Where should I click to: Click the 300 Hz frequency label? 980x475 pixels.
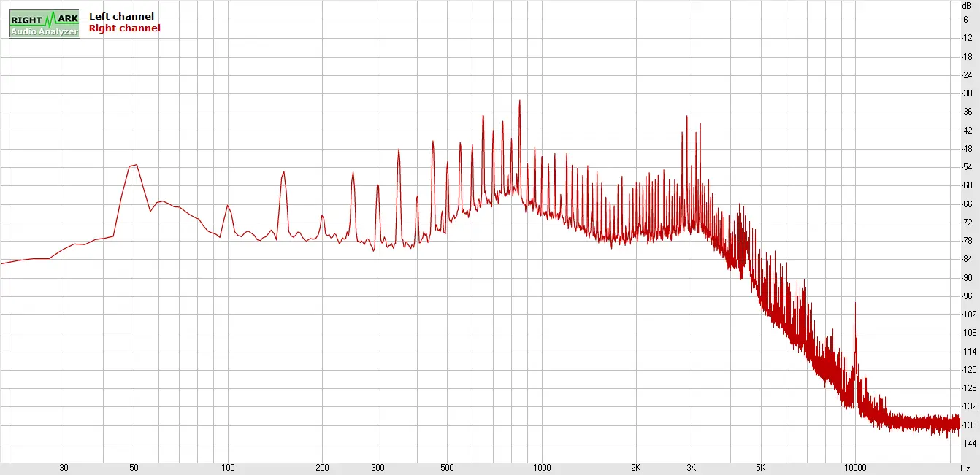click(x=378, y=468)
